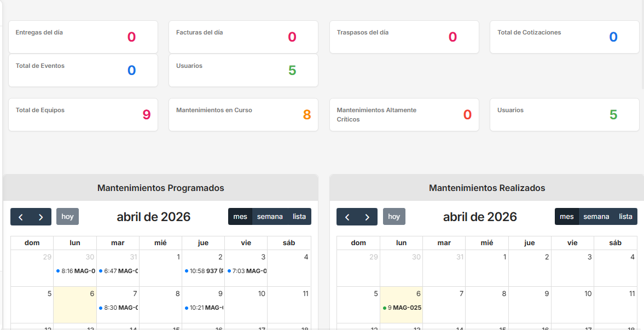Switch Realizados calendar to lista view
644x330 pixels.
click(625, 217)
